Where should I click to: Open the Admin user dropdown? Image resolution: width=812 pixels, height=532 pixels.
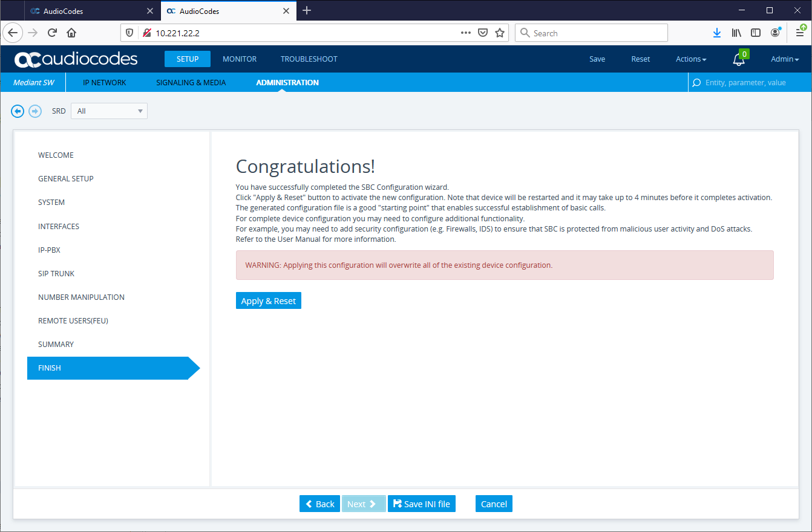[x=785, y=59]
